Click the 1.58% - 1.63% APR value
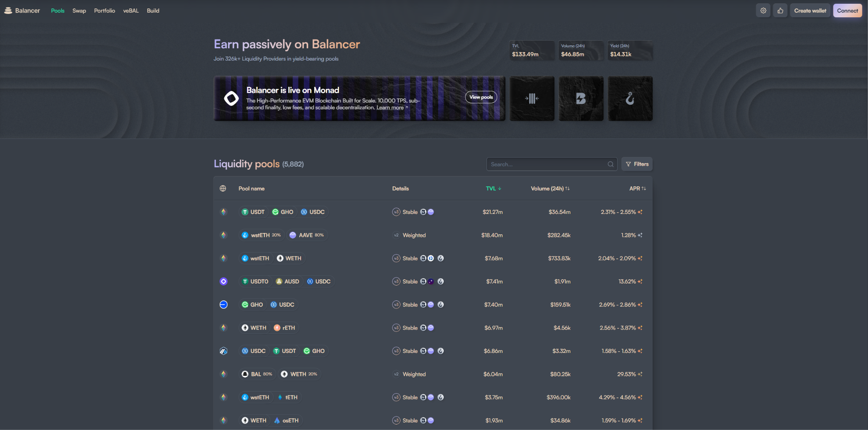This screenshot has height=430, width=868. [618, 351]
